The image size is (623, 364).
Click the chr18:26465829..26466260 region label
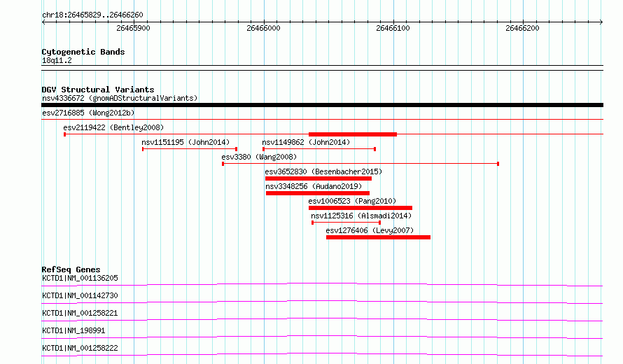pyautogui.click(x=92, y=15)
